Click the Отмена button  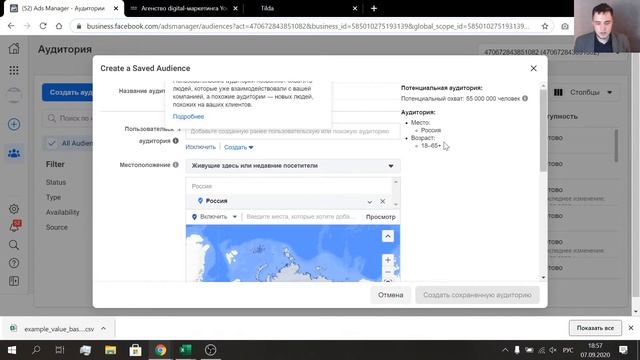pos(390,295)
